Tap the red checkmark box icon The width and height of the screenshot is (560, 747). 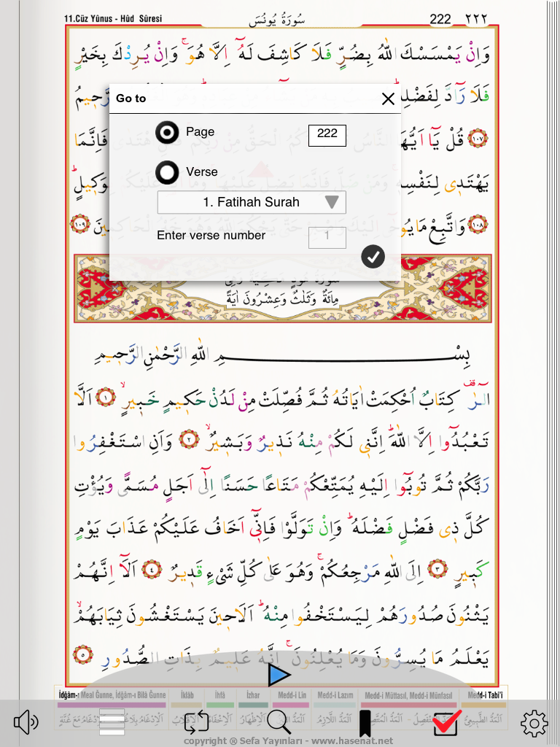448,722
